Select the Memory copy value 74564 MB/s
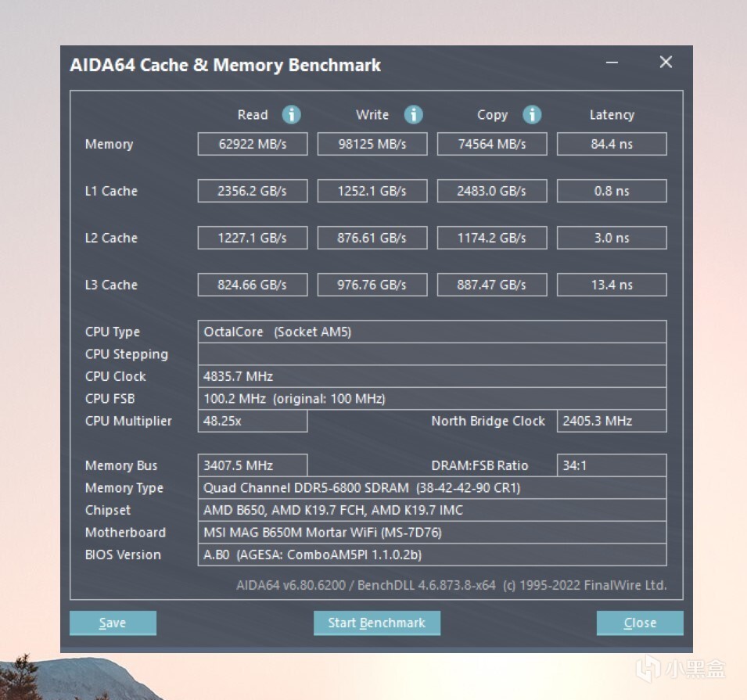The width and height of the screenshot is (747, 700). point(492,144)
